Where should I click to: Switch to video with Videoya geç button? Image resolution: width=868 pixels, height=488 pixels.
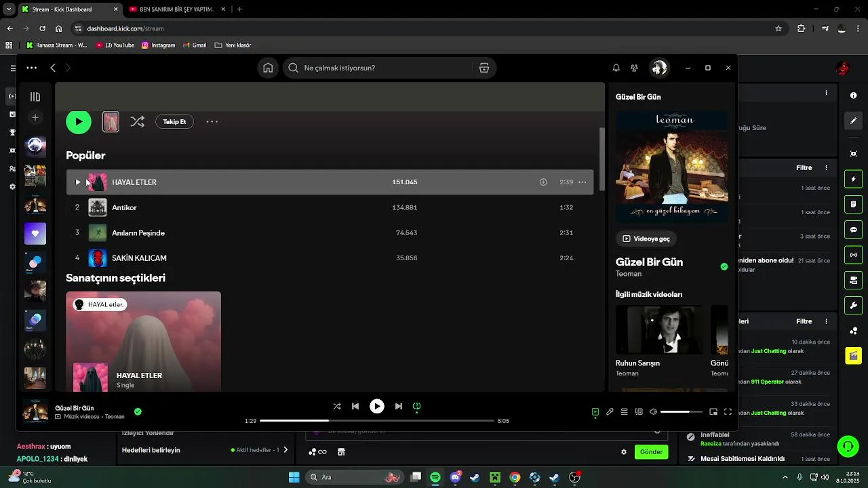click(646, 239)
